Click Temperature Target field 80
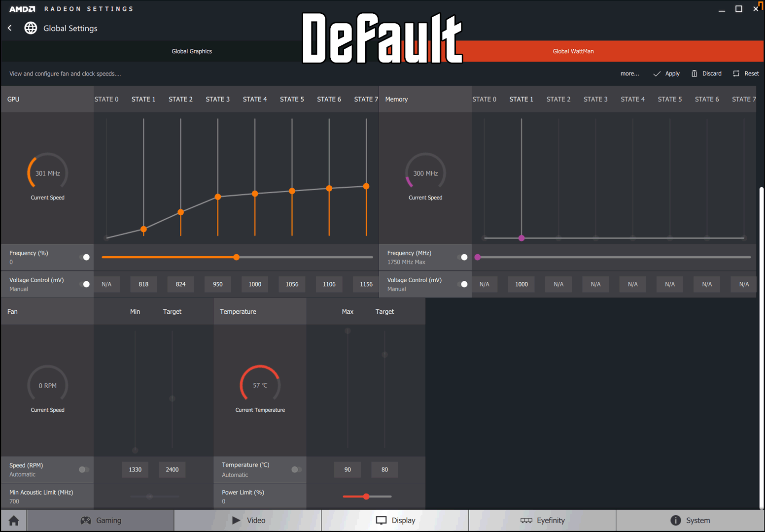 (384, 469)
